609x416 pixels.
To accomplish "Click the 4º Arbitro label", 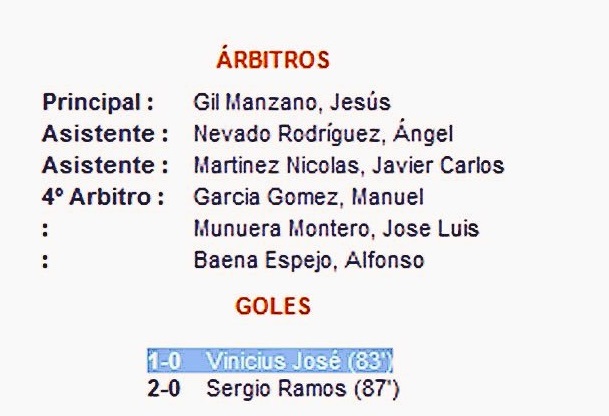I will (103, 197).
